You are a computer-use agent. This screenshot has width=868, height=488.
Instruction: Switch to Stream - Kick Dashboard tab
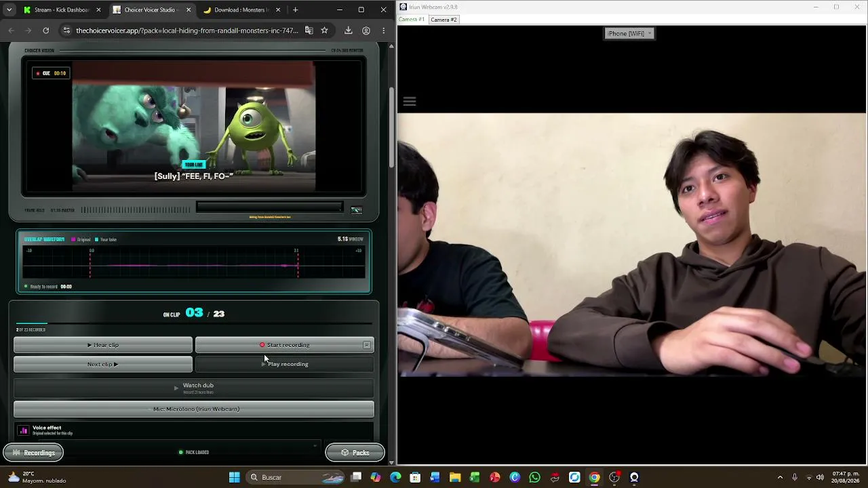(x=61, y=10)
